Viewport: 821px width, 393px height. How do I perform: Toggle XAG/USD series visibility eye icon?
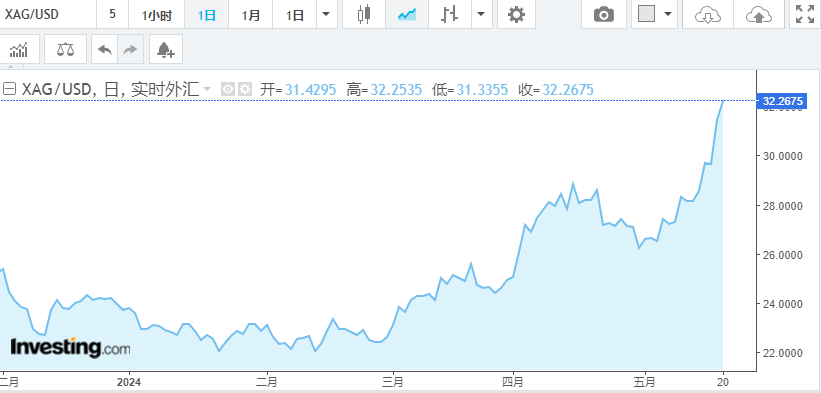point(227,89)
